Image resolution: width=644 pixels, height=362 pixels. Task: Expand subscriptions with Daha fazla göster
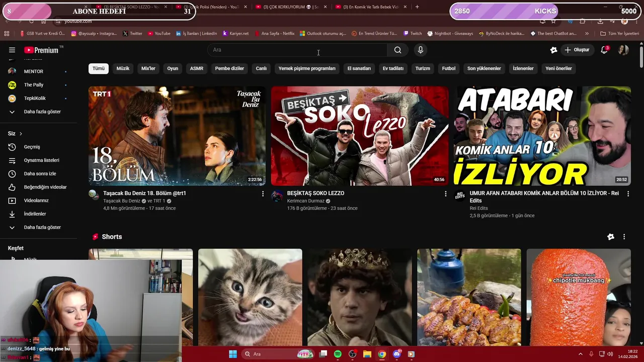click(x=38, y=112)
